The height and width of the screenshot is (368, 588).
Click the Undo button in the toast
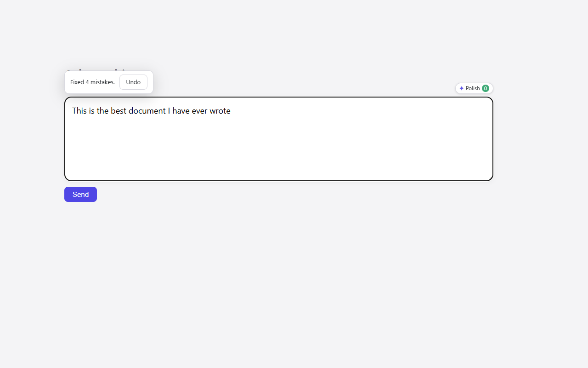tap(133, 82)
